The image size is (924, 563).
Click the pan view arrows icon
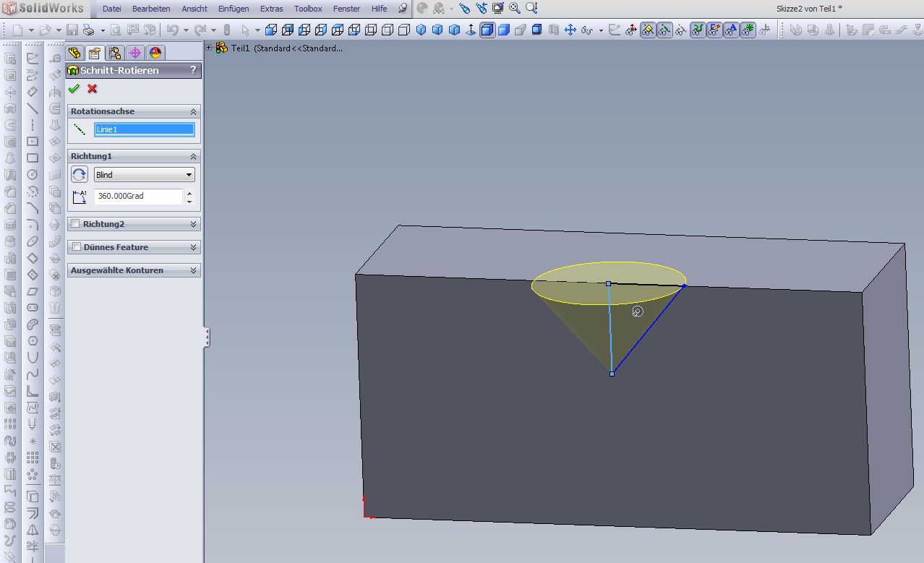[x=570, y=30]
